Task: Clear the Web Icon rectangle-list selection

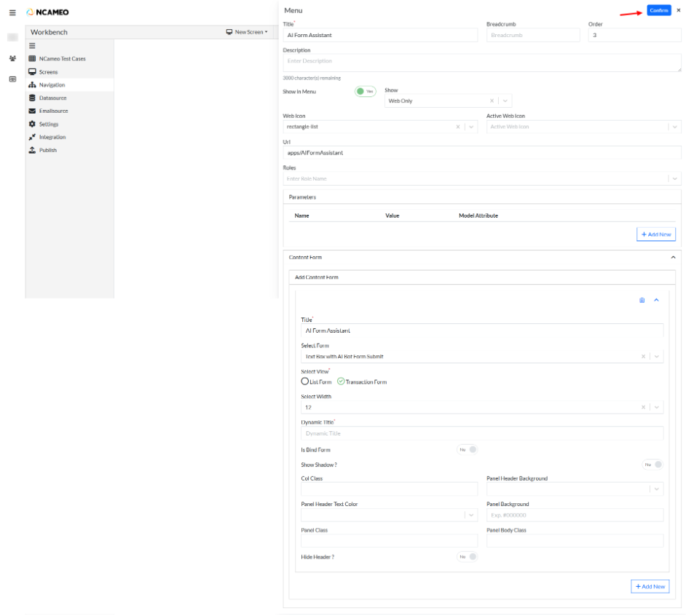Action: pos(458,127)
